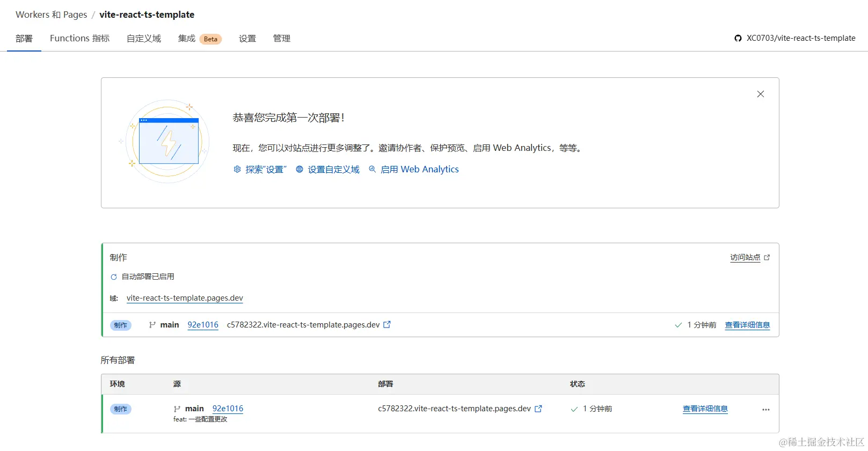Click the lightning window illustration
Screen dimensions: 868x451
168,141
